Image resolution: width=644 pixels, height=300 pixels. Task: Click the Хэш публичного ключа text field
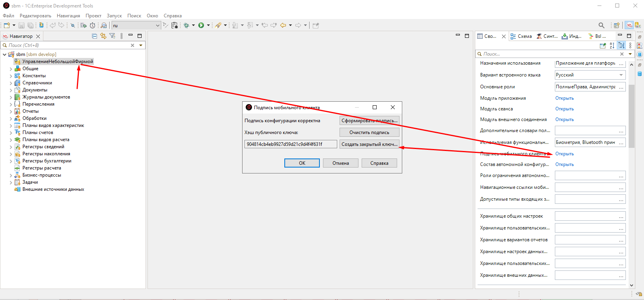(x=290, y=144)
